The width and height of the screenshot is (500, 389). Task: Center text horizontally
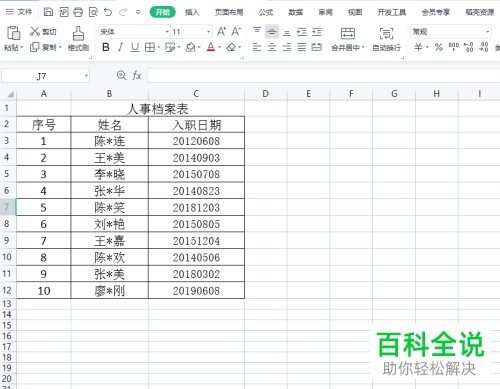coord(272,47)
